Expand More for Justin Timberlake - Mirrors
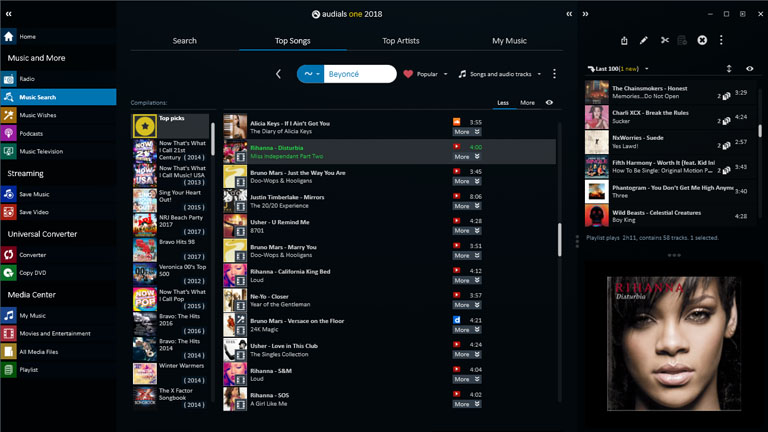Screen dimensions: 768x432 click(x=466, y=206)
